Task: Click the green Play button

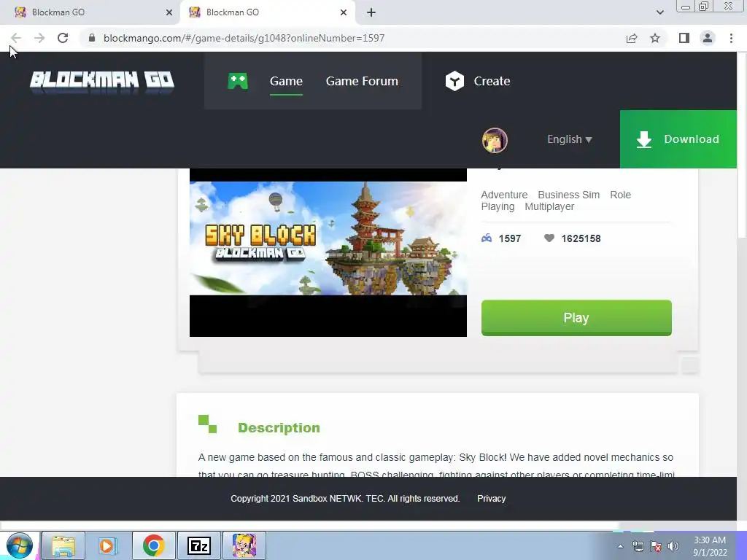Action: click(x=576, y=318)
